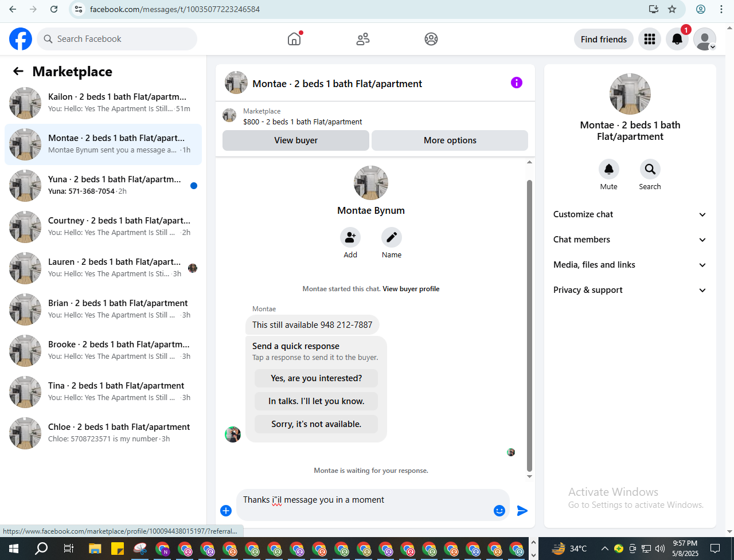734x560 pixels.
Task: Open Sticky Notes from taskbar
Action: (x=118, y=549)
